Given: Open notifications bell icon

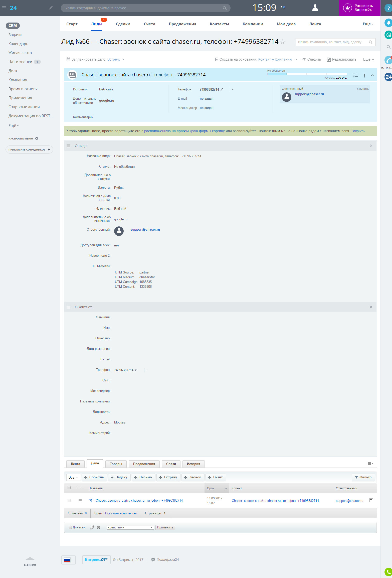Looking at the screenshot, I should [388, 23].
